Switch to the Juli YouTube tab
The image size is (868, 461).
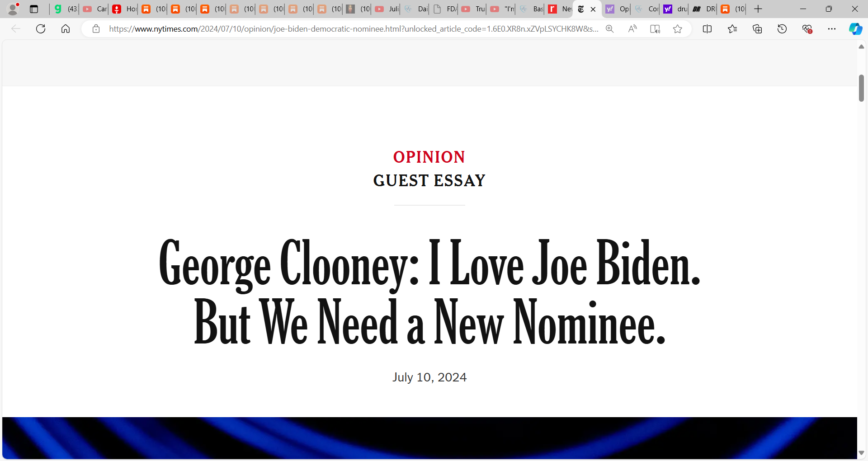[x=387, y=9]
